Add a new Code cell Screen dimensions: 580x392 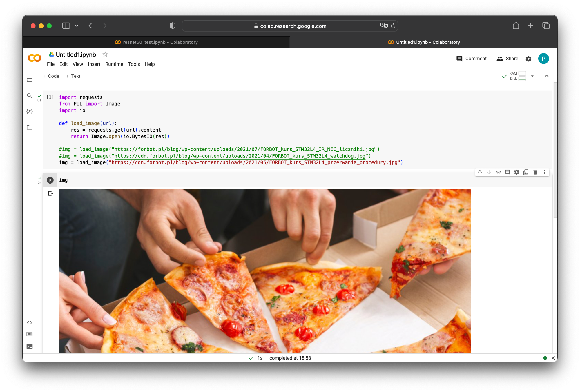(51, 76)
